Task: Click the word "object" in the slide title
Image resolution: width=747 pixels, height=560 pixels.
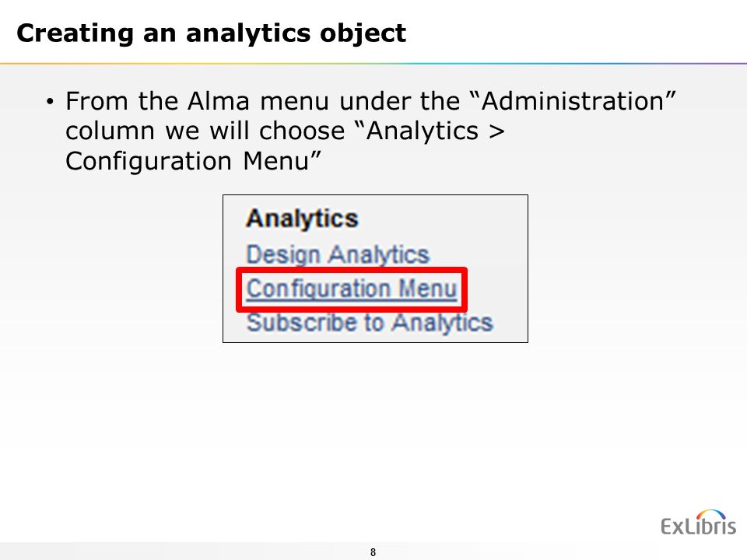Action: [x=363, y=33]
